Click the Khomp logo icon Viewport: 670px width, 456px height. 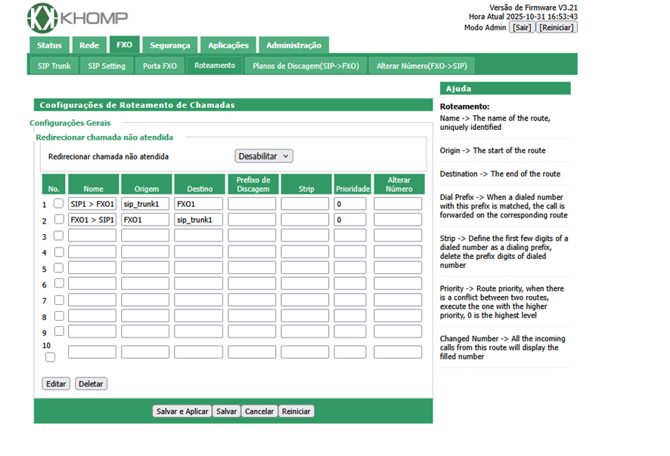click(43, 17)
